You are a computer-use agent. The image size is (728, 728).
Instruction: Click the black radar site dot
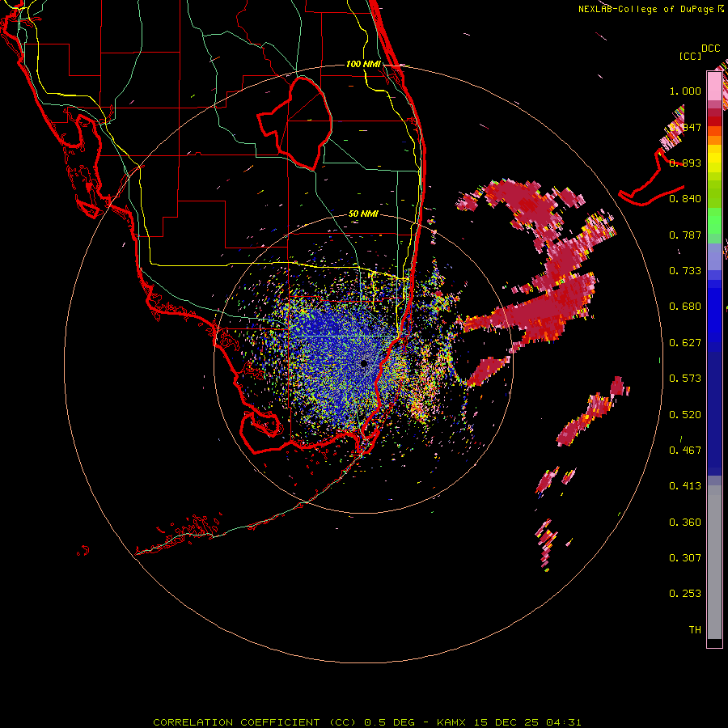tap(364, 363)
